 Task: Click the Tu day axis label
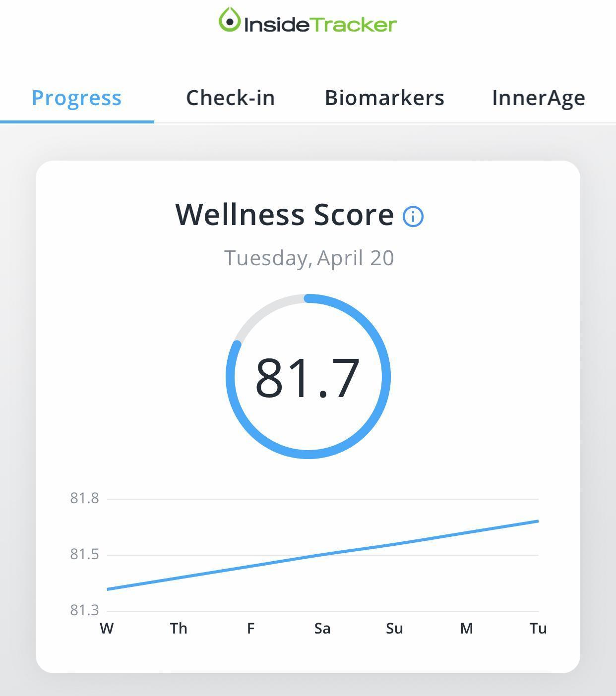click(538, 629)
